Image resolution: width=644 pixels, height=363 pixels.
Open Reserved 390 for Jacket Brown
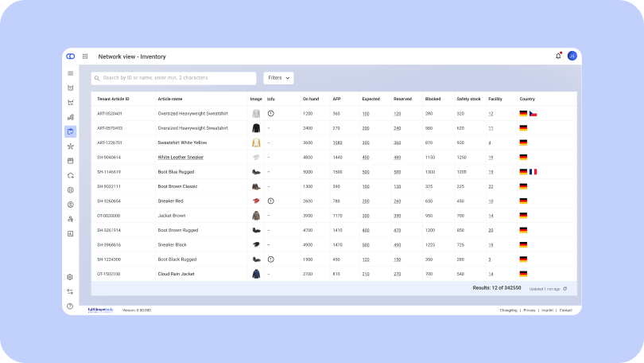(x=398, y=216)
